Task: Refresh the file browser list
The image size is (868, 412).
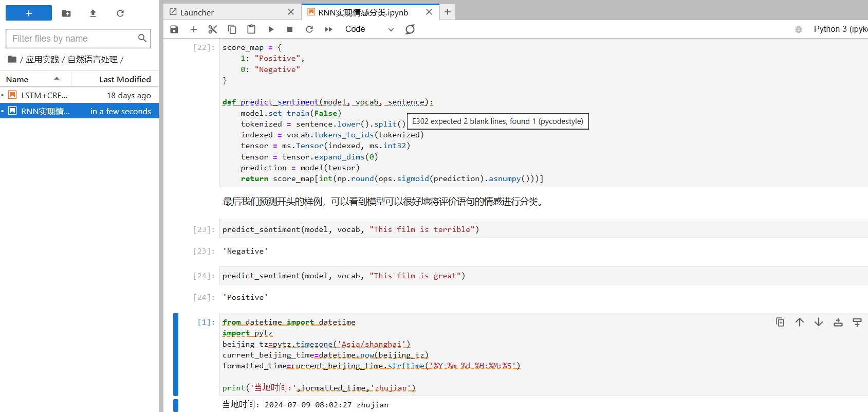Action: click(120, 13)
